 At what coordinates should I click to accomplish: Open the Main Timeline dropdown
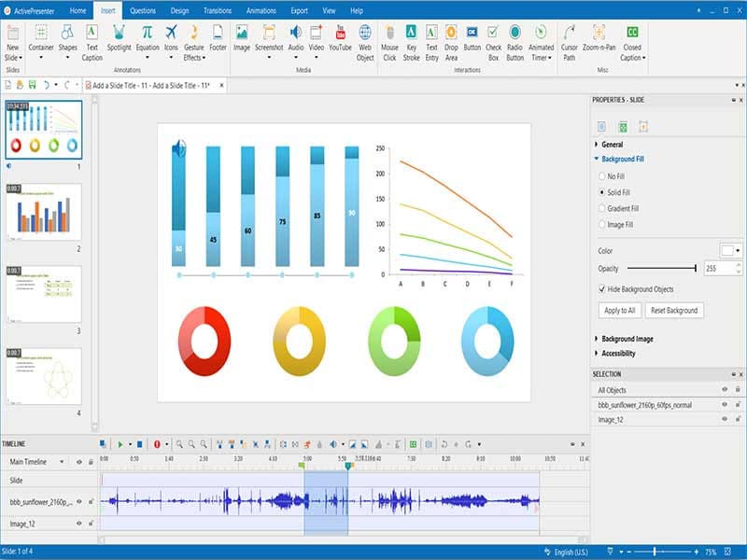63,460
